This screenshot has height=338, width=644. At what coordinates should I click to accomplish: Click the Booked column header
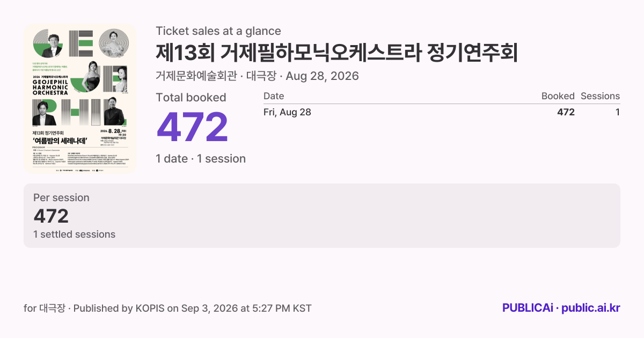coord(558,96)
